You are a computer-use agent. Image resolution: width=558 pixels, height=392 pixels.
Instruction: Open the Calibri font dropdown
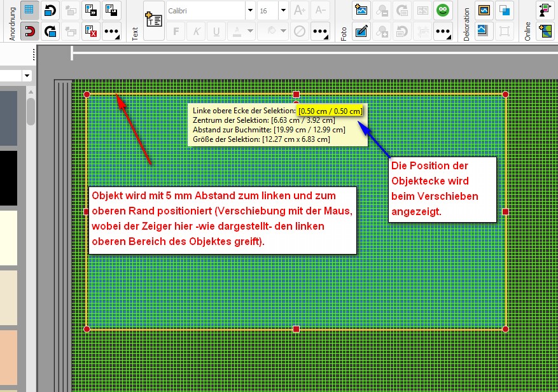point(249,10)
